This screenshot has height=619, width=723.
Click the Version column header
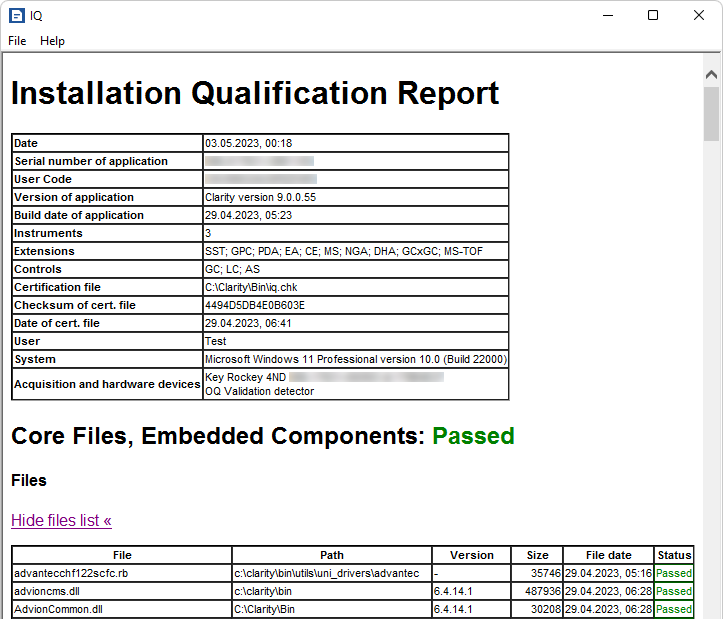click(472, 555)
